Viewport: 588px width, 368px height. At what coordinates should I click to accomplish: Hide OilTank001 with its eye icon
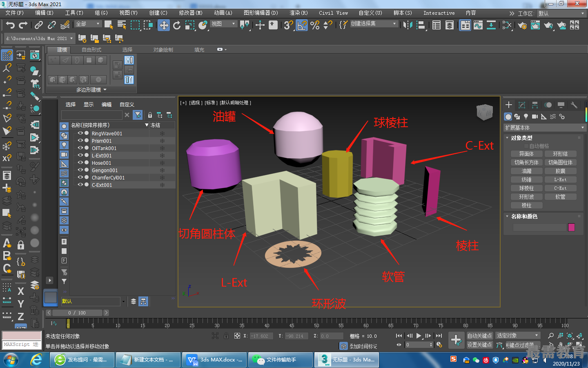(80, 148)
